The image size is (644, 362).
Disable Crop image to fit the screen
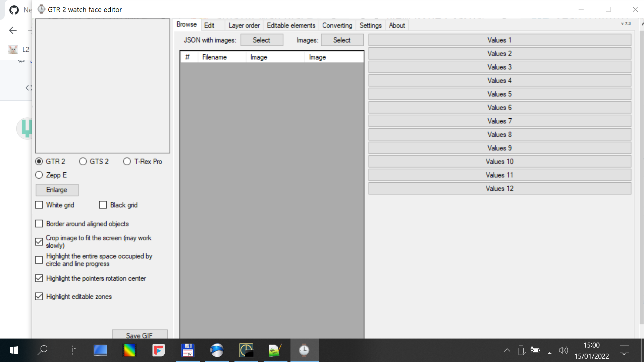[x=39, y=242]
